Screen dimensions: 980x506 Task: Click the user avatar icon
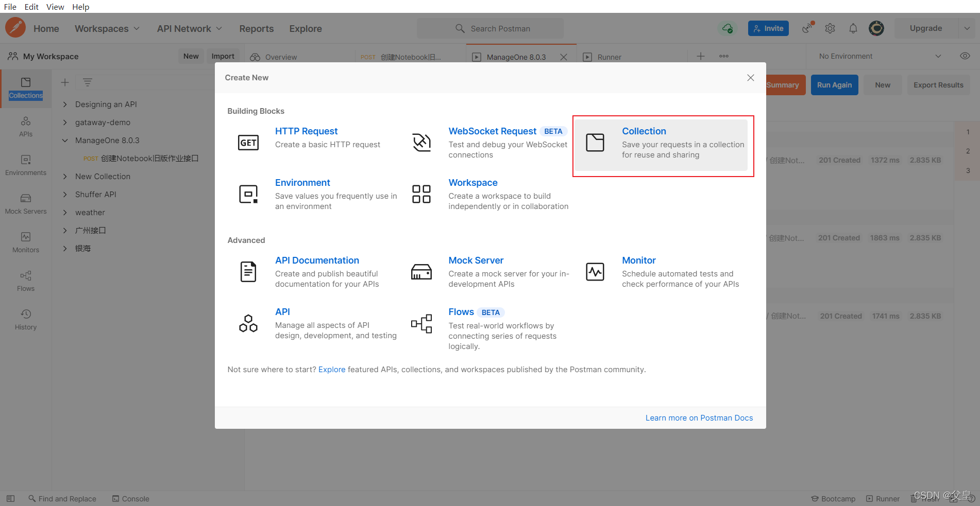click(876, 28)
